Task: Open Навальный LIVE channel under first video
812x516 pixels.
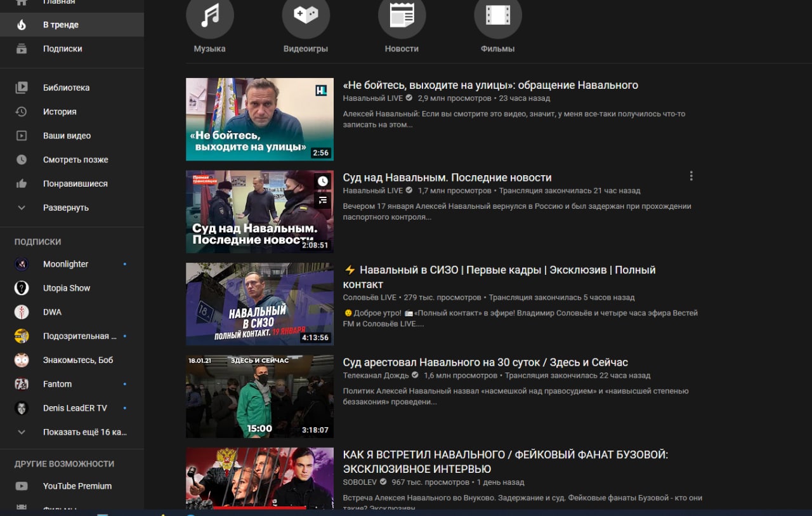Action: [x=372, y=98]
